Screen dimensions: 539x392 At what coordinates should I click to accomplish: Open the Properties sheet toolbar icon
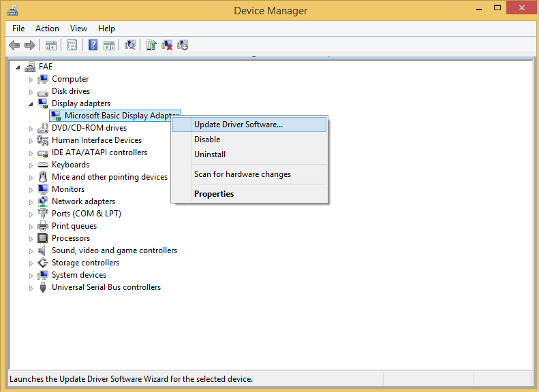pyautogui.click(x=72, y=45)
